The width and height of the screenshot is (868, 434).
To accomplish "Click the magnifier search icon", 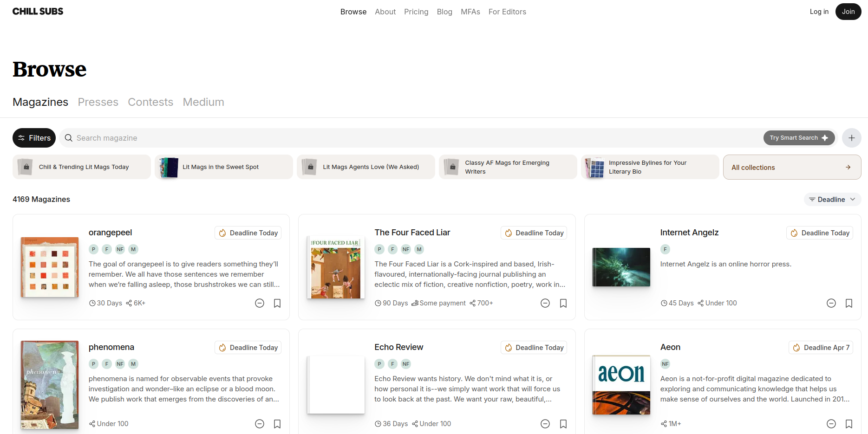I will click(x=68, y=138).
